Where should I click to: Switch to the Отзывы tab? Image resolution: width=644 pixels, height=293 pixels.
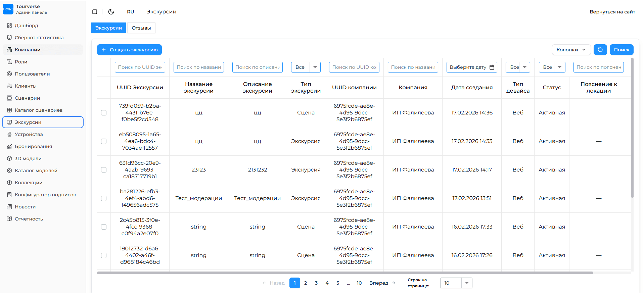[x=141, y=28]
